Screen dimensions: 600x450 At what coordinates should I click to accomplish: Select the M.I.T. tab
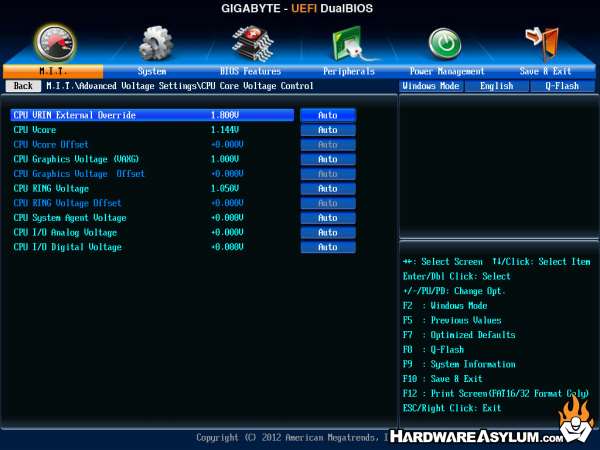click(x=53, y=71)
